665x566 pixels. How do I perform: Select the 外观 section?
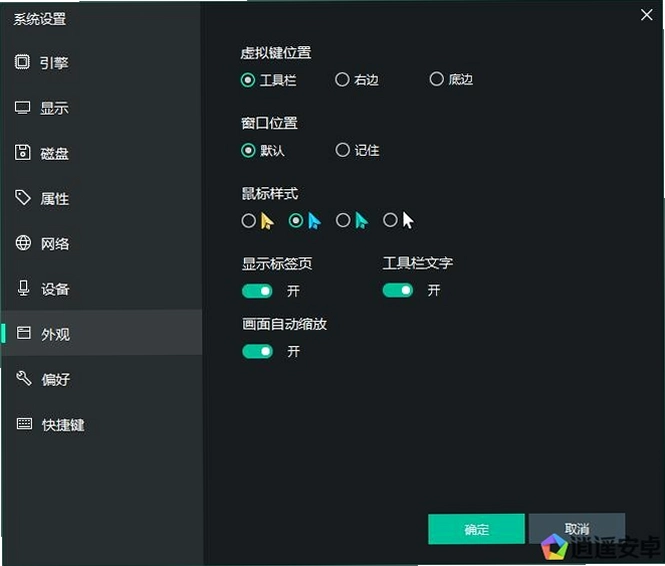click(x=102, y=333)
